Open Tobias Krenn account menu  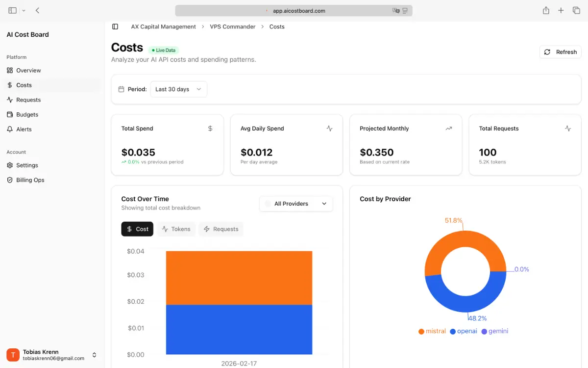click(52, 355)
